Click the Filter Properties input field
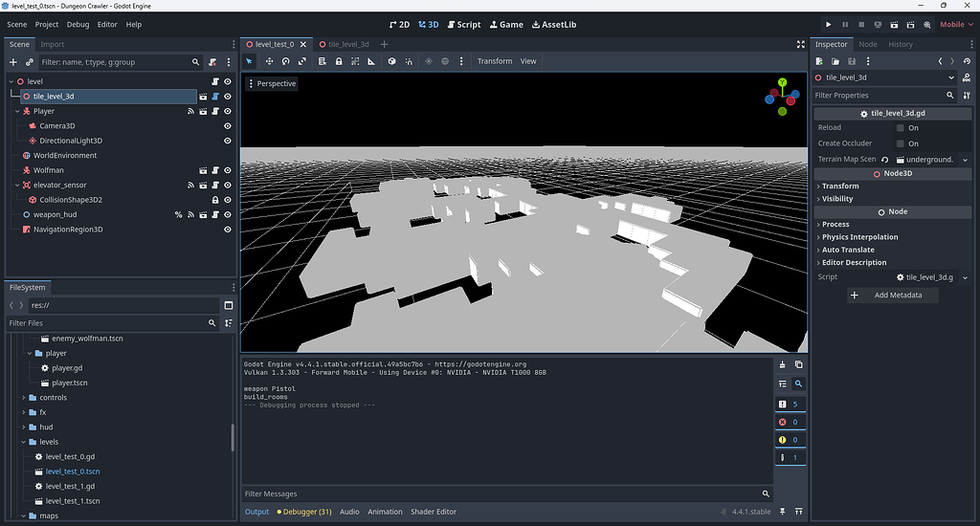 point(885,95)
